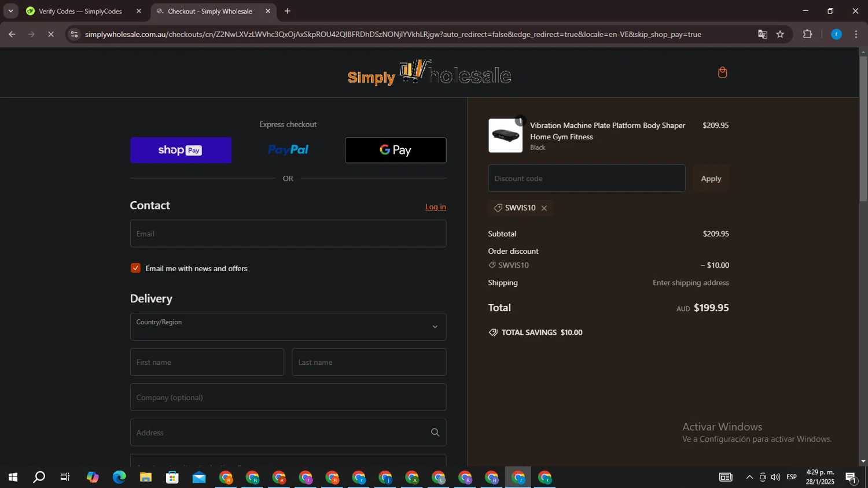Click the vibration machine product thumbnail
868x488 pixels.
tap(505, 136)
